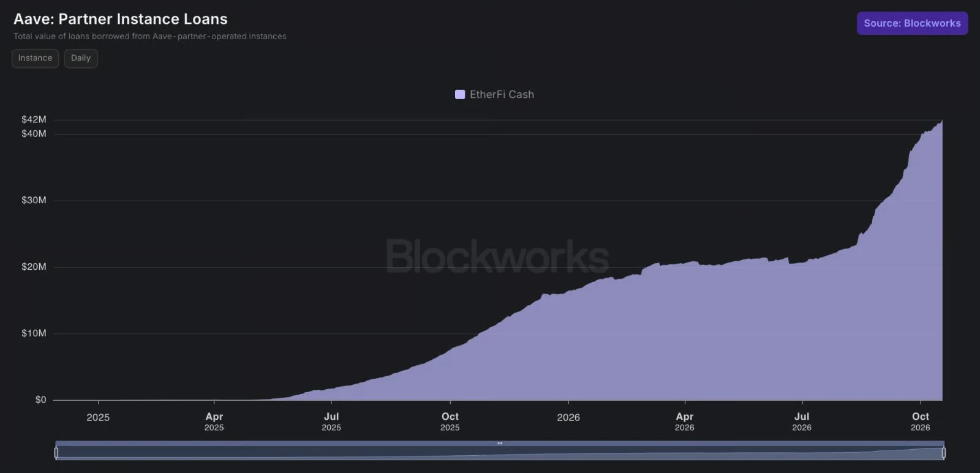Click the Oct 2026 x-axis label
Screen dimensions: 980x473
tap(921, 422)
